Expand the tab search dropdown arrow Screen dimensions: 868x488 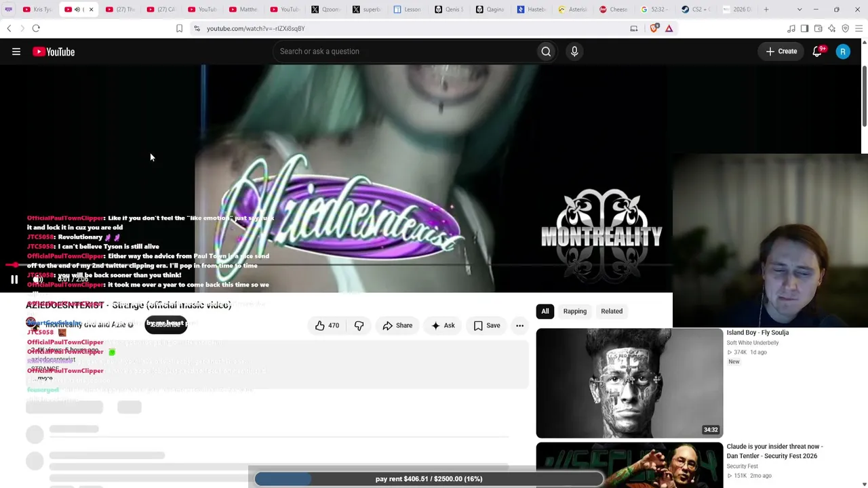(800, 9)
